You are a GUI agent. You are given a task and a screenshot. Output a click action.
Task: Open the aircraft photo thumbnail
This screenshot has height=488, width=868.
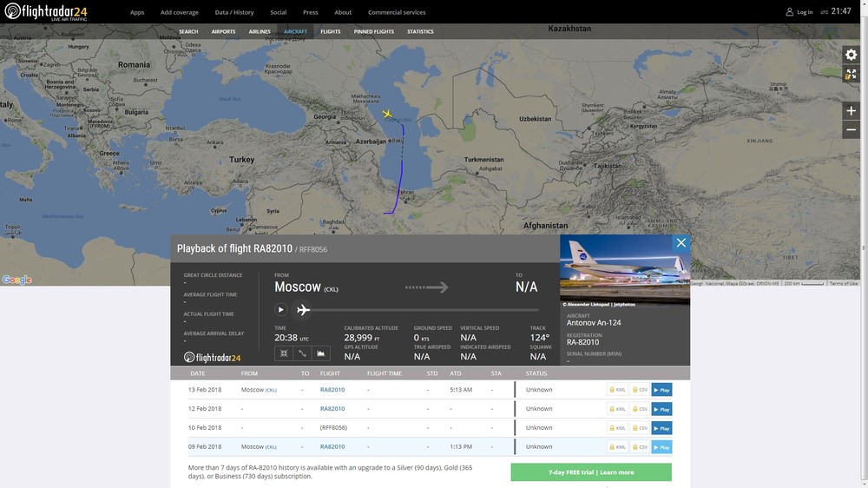[x=625, y=270]
